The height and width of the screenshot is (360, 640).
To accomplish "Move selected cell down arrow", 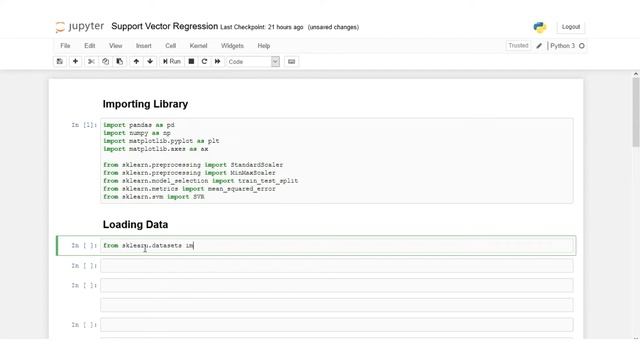I will pos(150,62).
